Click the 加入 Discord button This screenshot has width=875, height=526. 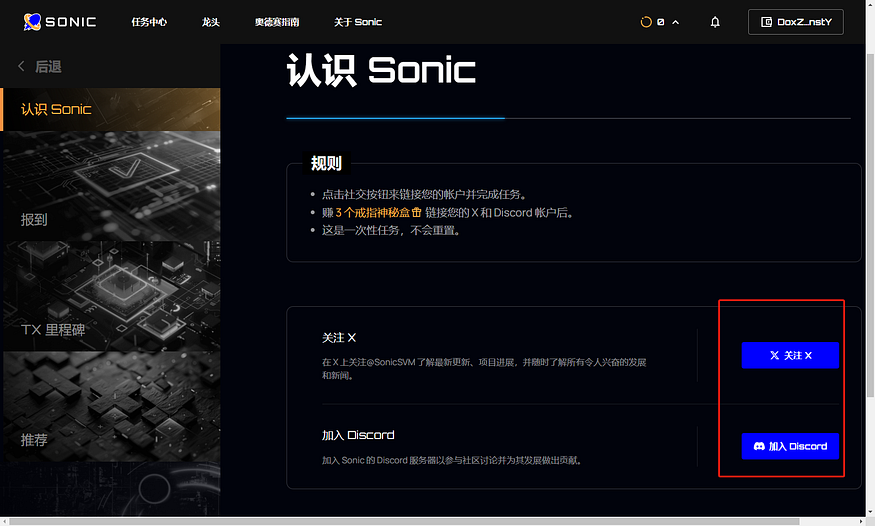pyautogui.click(x=790, y=446)
